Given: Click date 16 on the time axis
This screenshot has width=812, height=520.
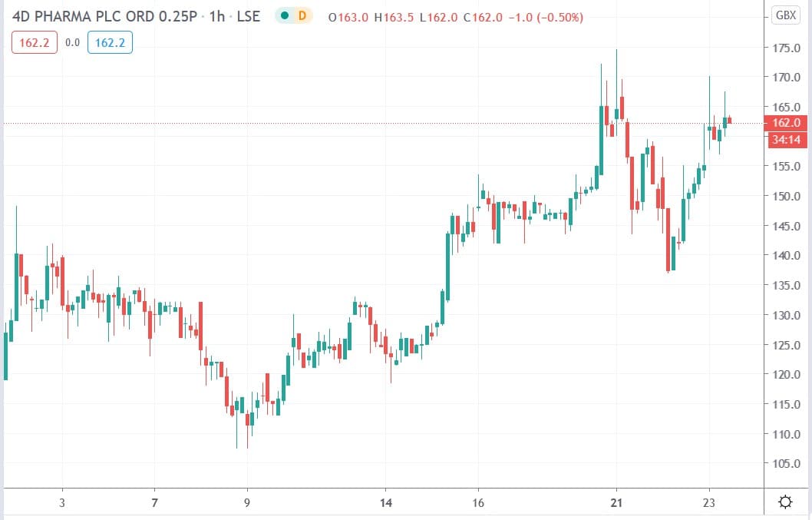Looking at the screenshot, I should click(477, 503).
